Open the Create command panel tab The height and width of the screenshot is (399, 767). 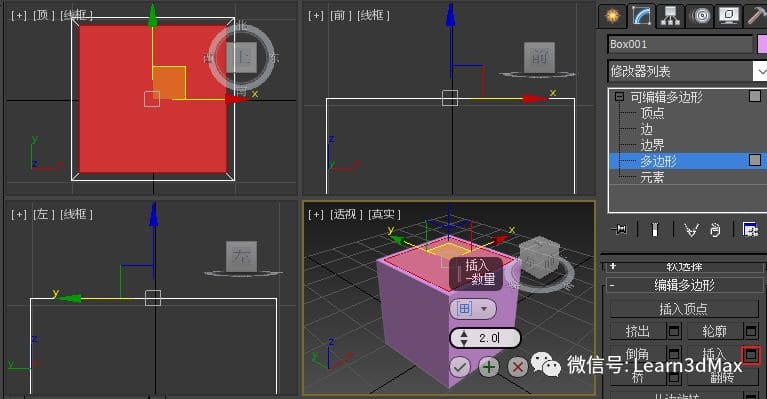612,16
